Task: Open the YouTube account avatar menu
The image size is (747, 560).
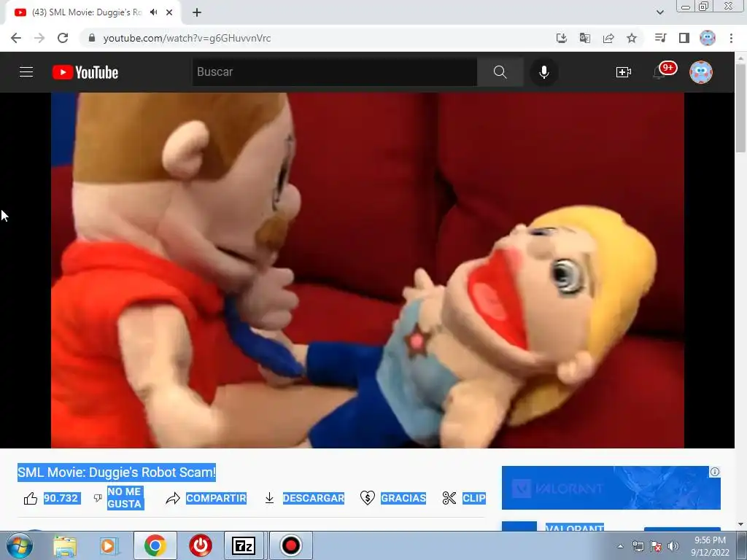Action: click(701, 72)
